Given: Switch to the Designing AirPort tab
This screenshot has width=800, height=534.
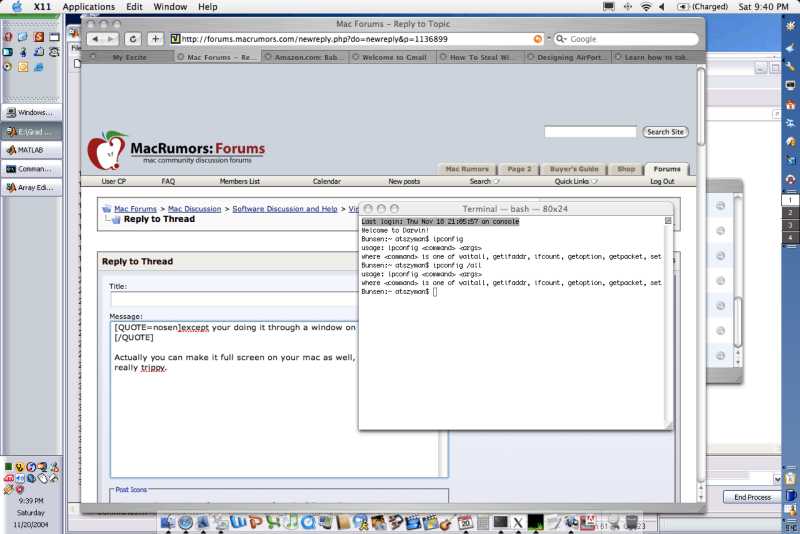Looking at the screenshot, I should 568,57.
